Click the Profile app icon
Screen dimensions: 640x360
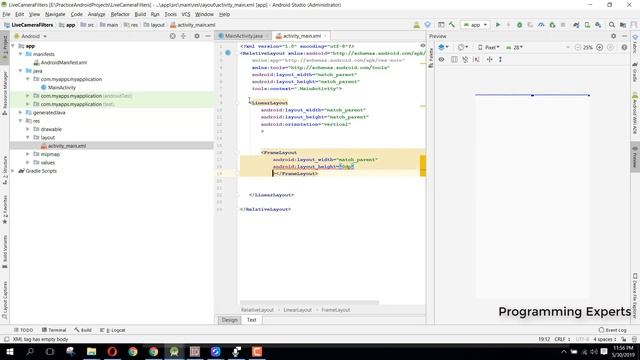click(x=541, y=25)
